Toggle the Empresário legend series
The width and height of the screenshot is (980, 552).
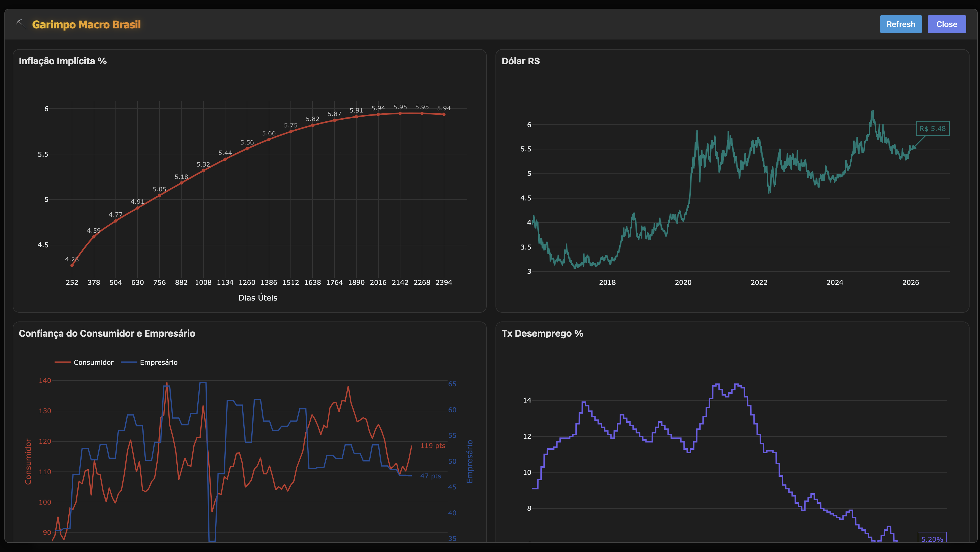(x=158, y=362)
